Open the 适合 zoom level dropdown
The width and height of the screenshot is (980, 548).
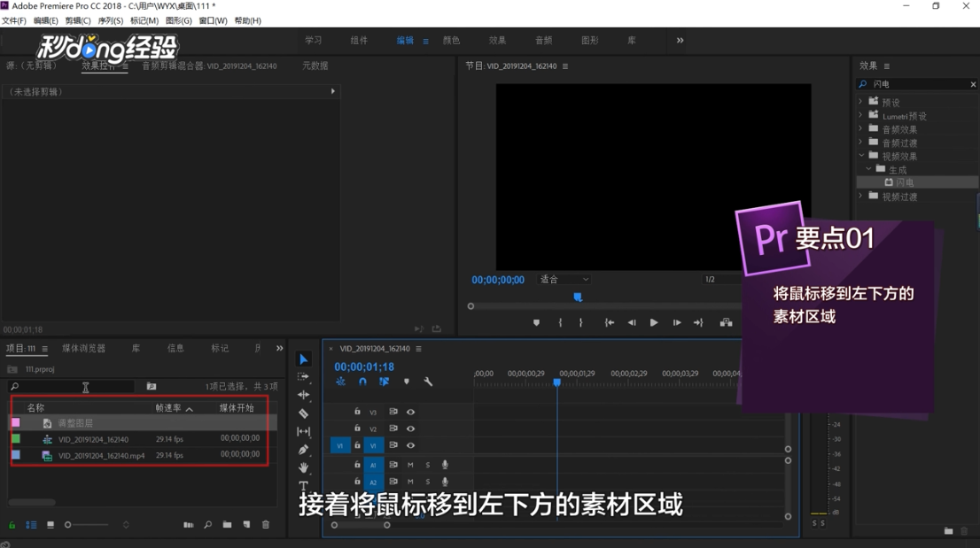click(564, 280)
